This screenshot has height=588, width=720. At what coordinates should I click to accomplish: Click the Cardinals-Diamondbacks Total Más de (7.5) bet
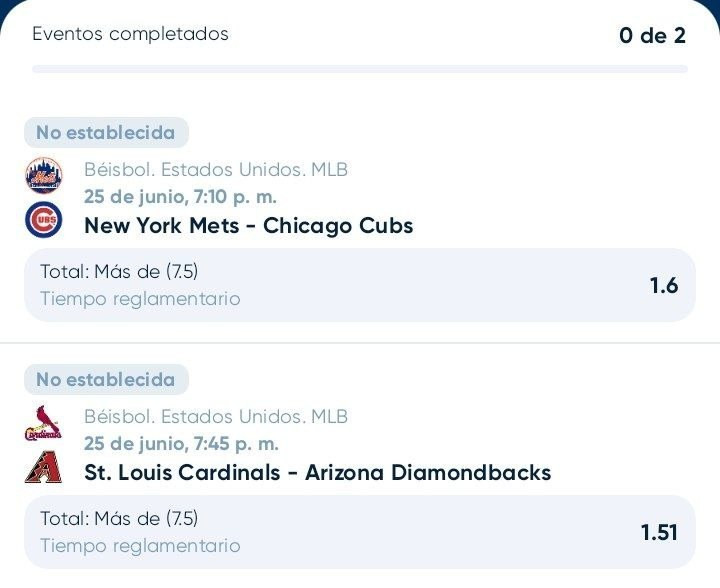(360, 532)
